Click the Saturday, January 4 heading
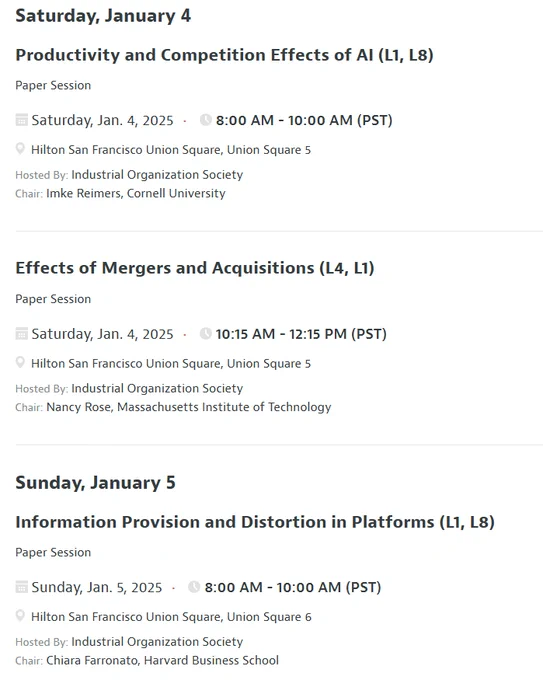The image size is (543, 680). pos(103,16)
